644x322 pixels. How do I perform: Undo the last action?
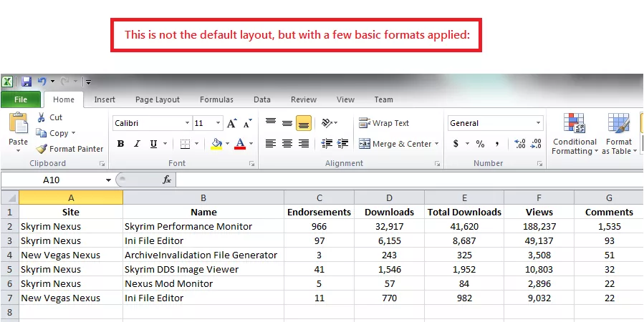[x=42, y=82]
